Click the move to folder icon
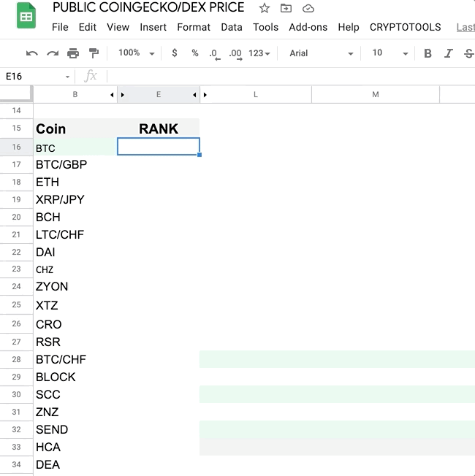Viewport: 475px width, 476px height. tap(286, 8)
